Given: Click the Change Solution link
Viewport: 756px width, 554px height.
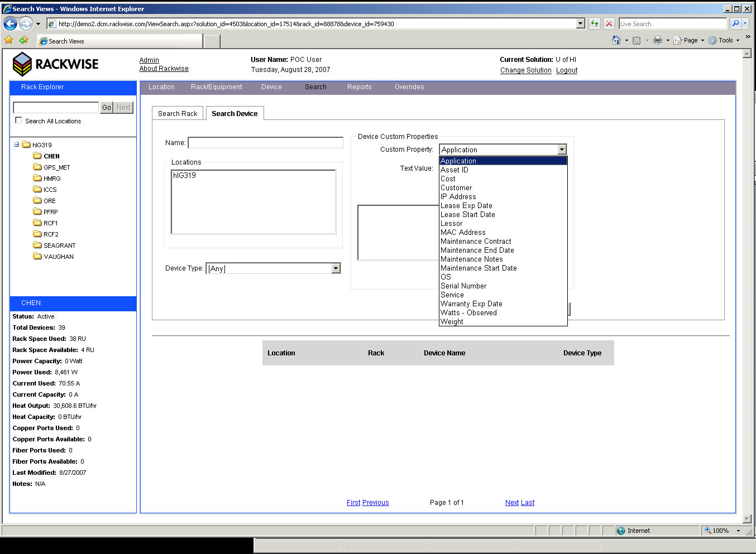Looking at the screenshot, I should pos(525,70).
